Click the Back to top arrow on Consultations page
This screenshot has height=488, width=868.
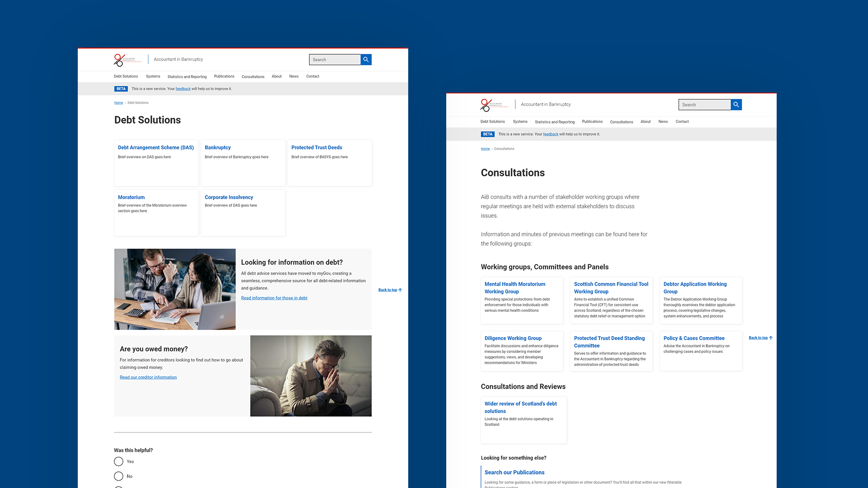click(771, 338)
